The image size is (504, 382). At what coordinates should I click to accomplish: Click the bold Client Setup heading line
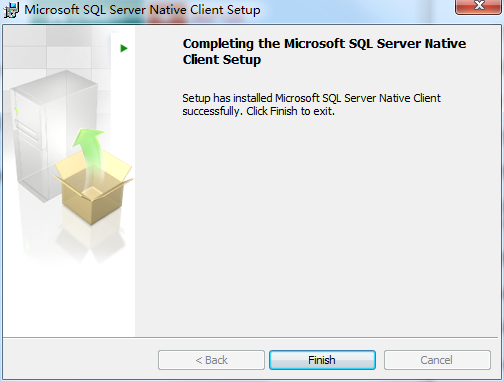tap(222, 60)
